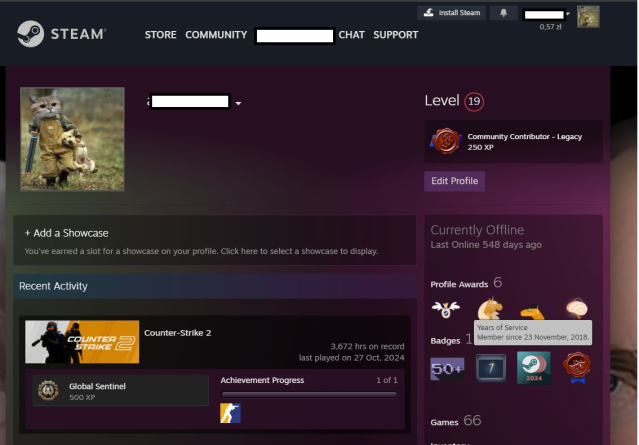639x445 pixels.
Task: Click the golden horse profile award
Action: tap(490, 308)
